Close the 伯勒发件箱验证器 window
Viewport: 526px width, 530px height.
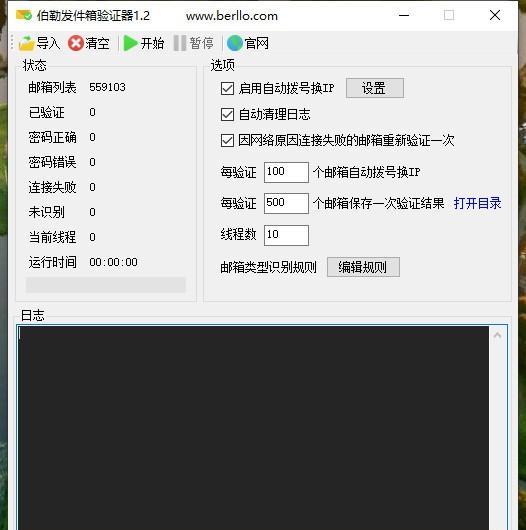click(x=495, y=15)
